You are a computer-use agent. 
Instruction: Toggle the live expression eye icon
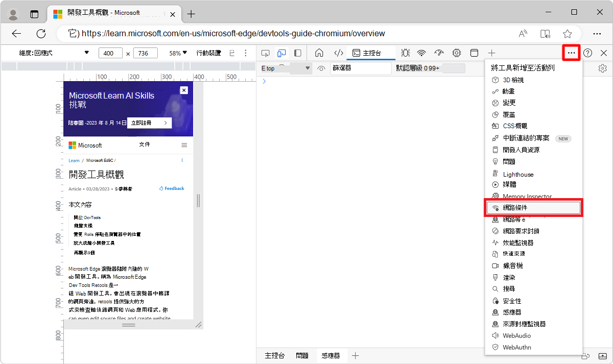click(321, 68)
